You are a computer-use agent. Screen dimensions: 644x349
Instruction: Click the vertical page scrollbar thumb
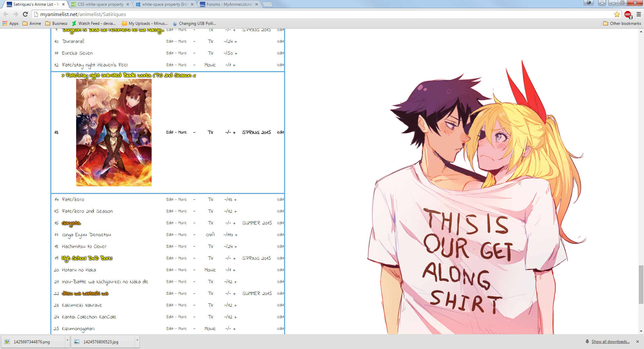coord(641,284)
